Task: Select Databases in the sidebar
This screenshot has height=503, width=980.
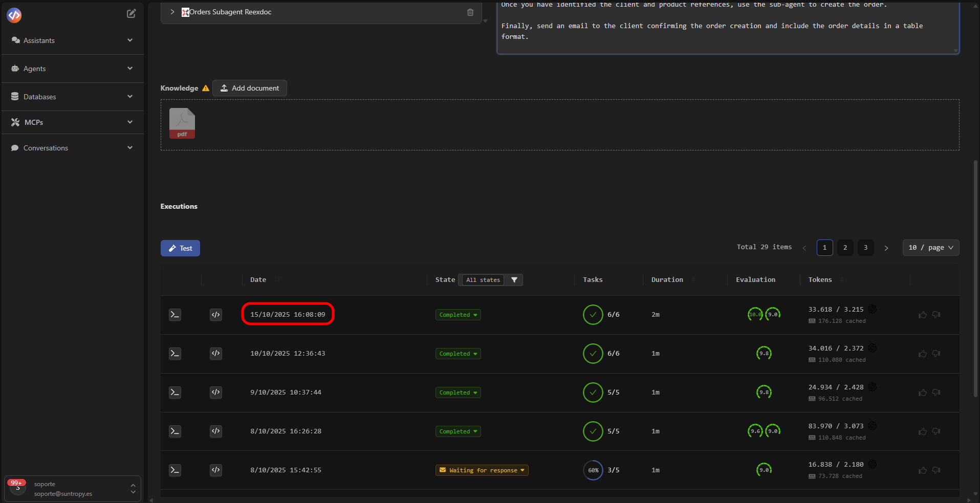Action: 39,96
